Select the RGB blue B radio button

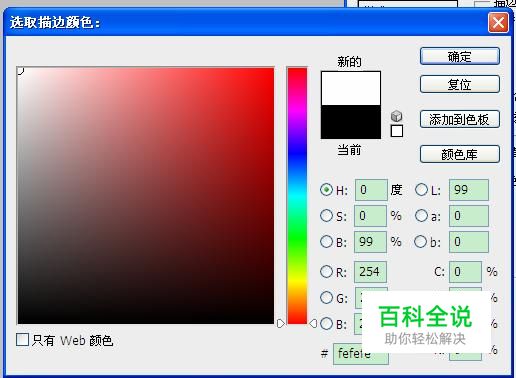(326, 323)
